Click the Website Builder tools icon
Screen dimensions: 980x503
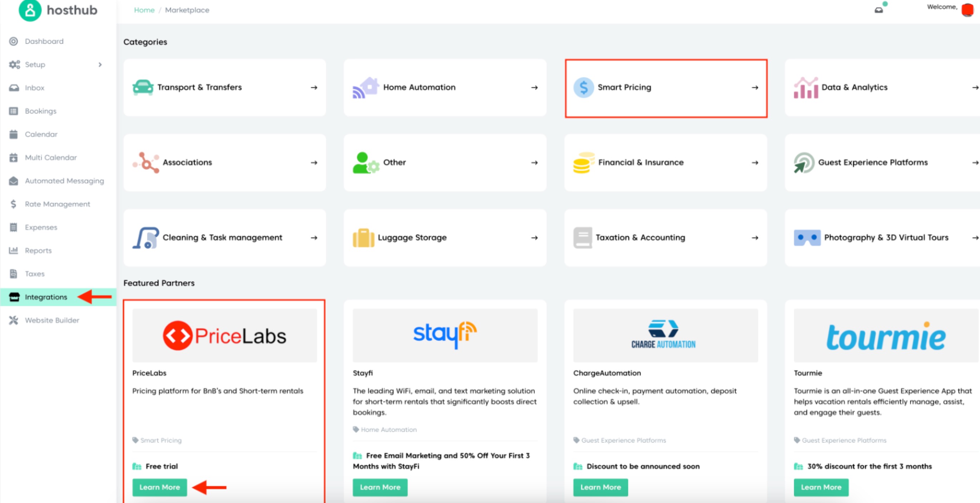point(14,320)
